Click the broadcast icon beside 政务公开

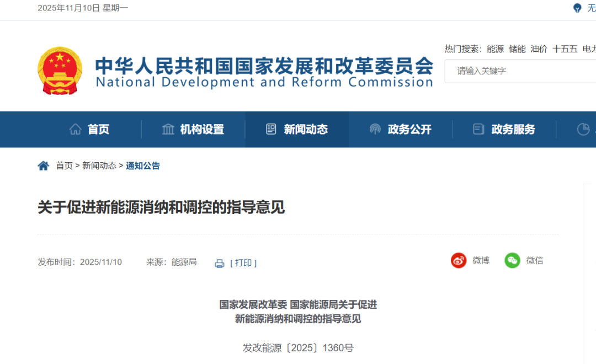[x=375, y=129]
